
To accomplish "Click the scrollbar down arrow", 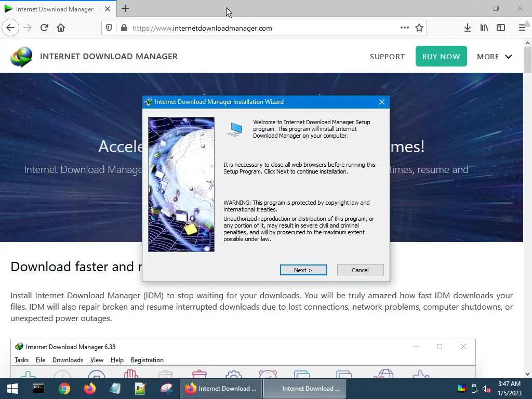I will (x=527, y=374).
